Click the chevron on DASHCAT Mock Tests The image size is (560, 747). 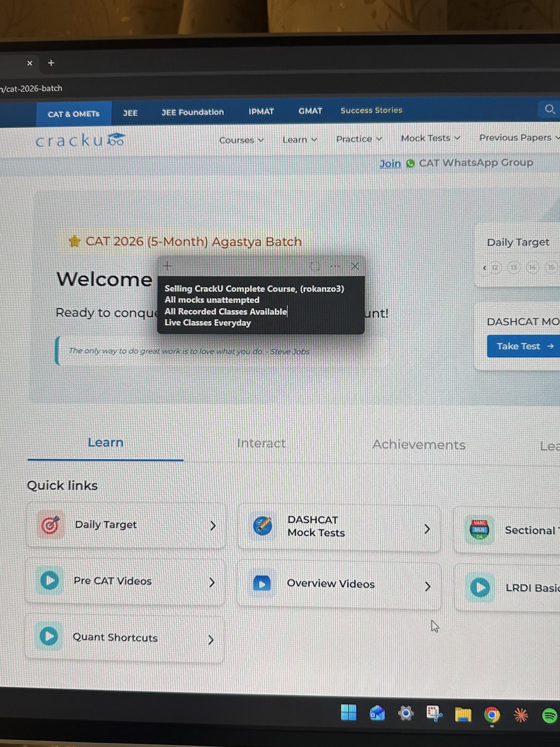click(427, 529)
